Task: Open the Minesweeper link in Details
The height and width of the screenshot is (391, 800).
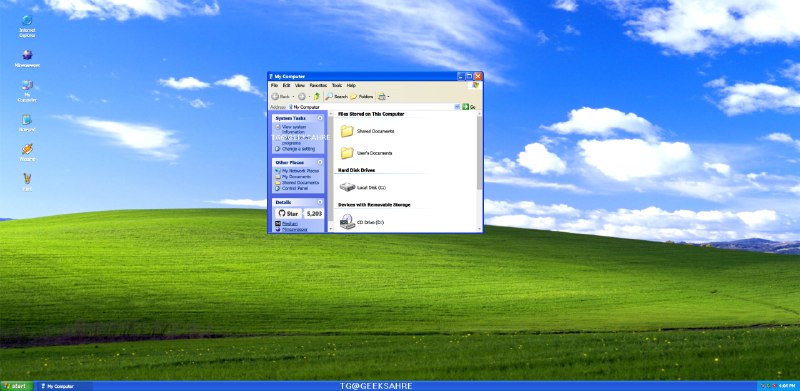Action: 294,229
